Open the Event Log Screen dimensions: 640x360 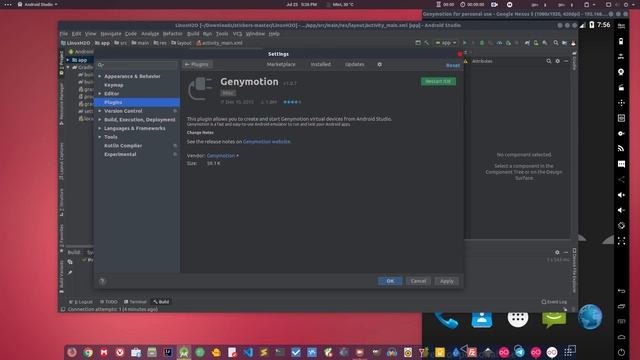[x=554, y=302]
